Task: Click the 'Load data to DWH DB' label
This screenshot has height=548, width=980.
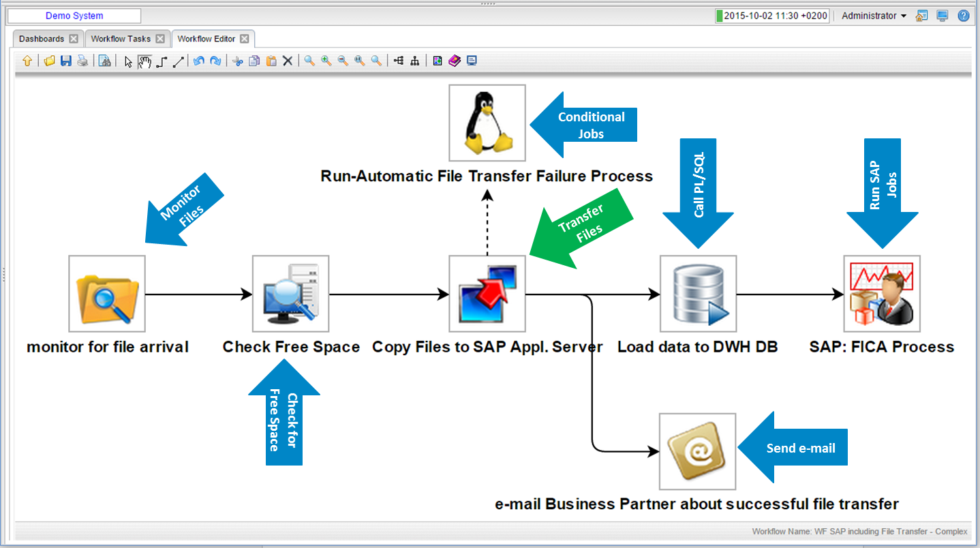Action: pos(698,347)
